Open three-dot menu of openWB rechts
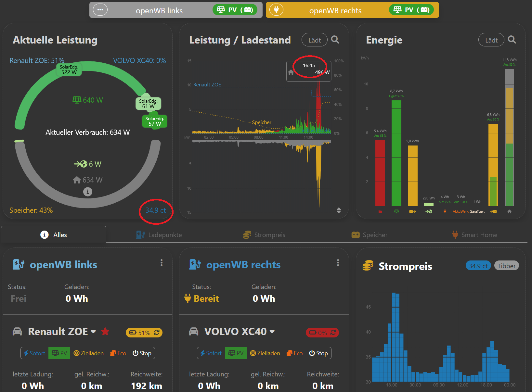The width and height of the screenshot is (532, 392). [x=338, y=263]
